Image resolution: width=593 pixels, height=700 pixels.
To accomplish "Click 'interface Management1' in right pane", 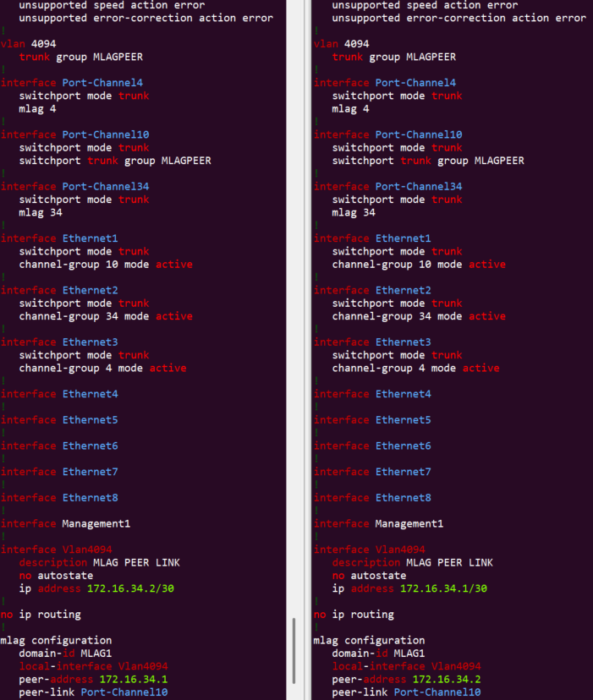I will 378,523.
